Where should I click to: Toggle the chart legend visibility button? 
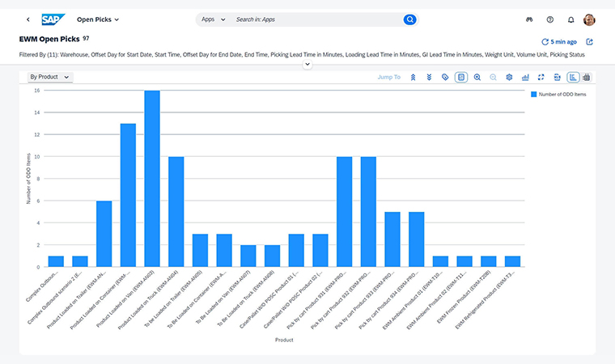tap(461, 78)
